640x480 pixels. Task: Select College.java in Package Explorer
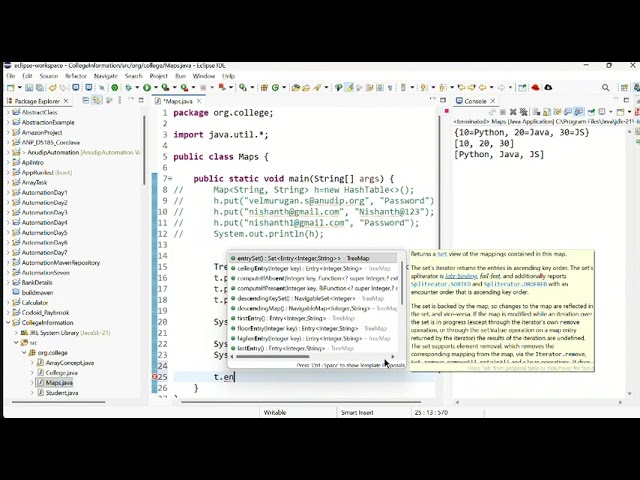click(x=62, y=373)
